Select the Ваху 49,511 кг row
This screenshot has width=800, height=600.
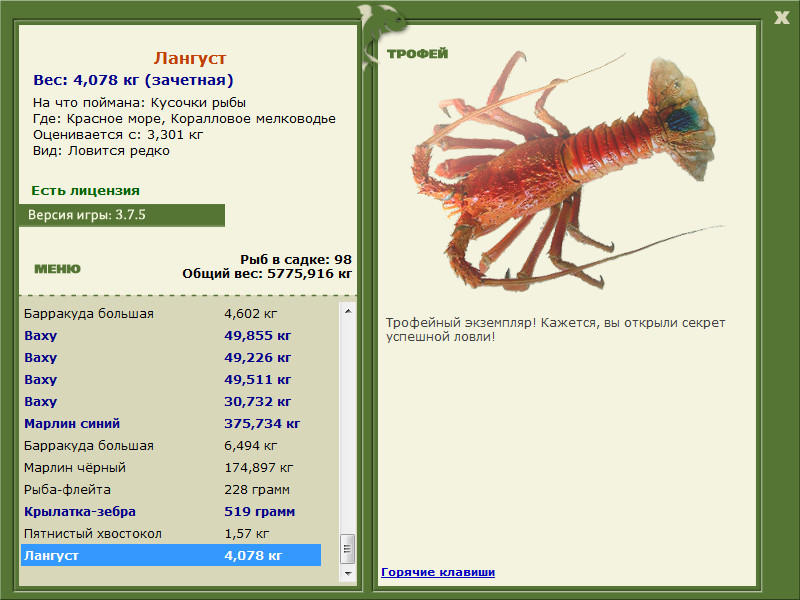pyautogui.click(x=171, y=380)
